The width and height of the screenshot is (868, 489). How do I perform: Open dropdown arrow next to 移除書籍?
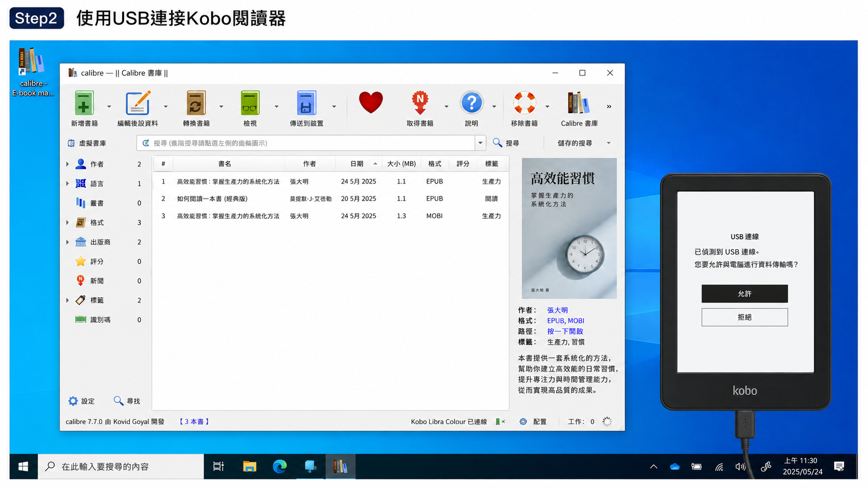point(547,107)
